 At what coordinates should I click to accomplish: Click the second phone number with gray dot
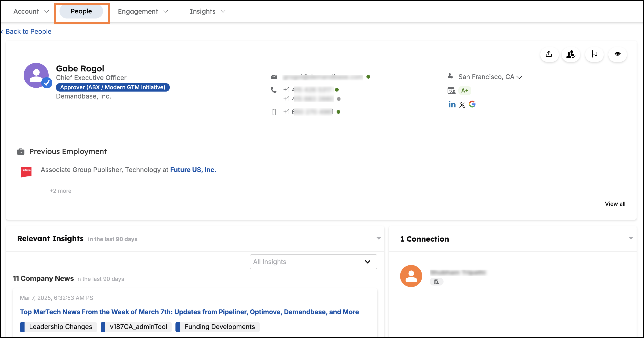[x=308, y=99]
